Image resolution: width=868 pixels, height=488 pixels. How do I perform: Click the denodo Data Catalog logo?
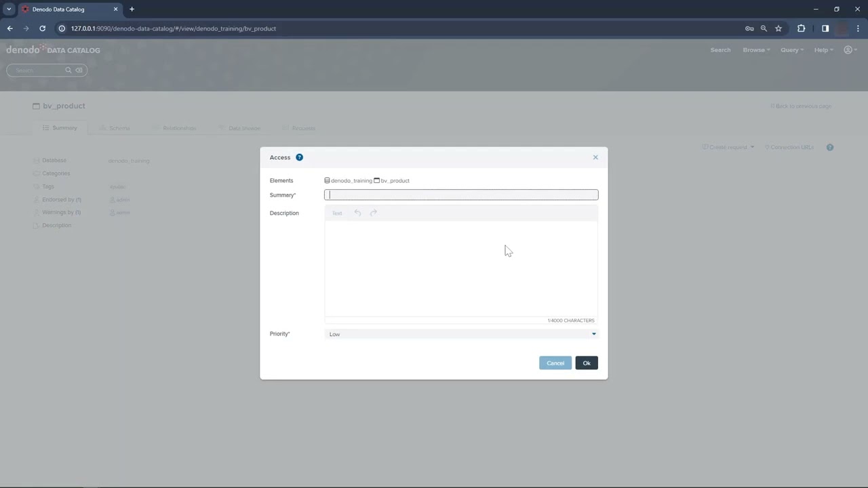tap(53, 49)
